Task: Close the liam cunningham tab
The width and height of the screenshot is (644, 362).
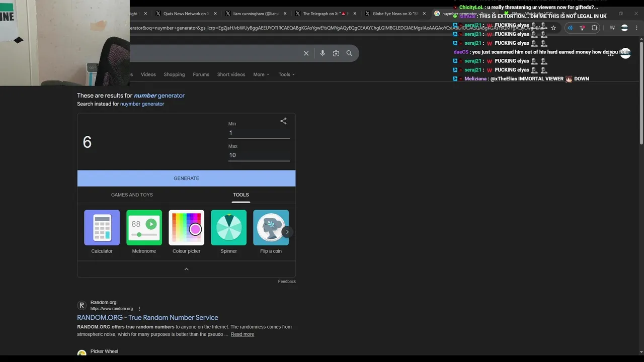Action: click(285, 14)
